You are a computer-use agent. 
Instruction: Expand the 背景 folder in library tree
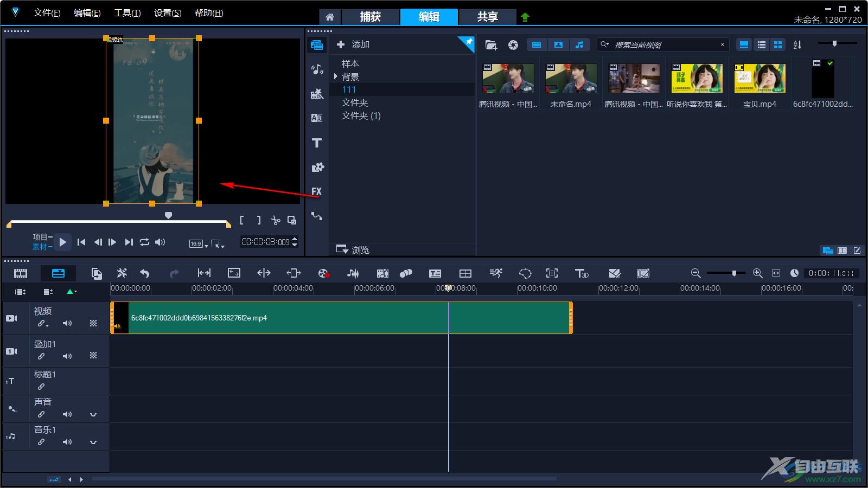click(336, 76)
